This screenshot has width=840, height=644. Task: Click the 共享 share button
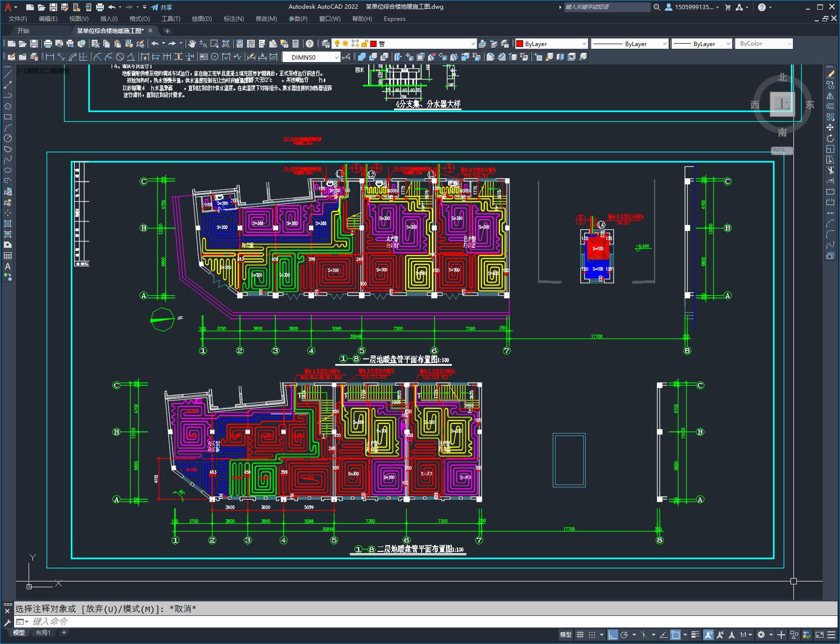pos(162,7)
